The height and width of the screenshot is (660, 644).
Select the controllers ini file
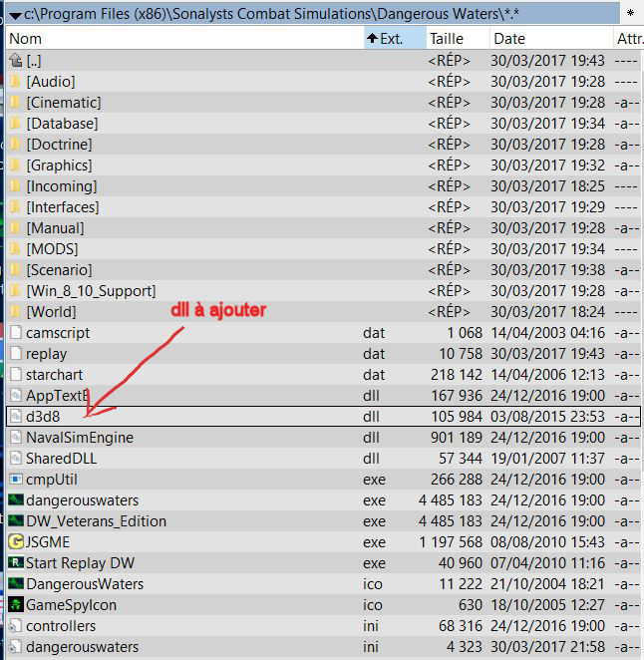tap(61, 626)
